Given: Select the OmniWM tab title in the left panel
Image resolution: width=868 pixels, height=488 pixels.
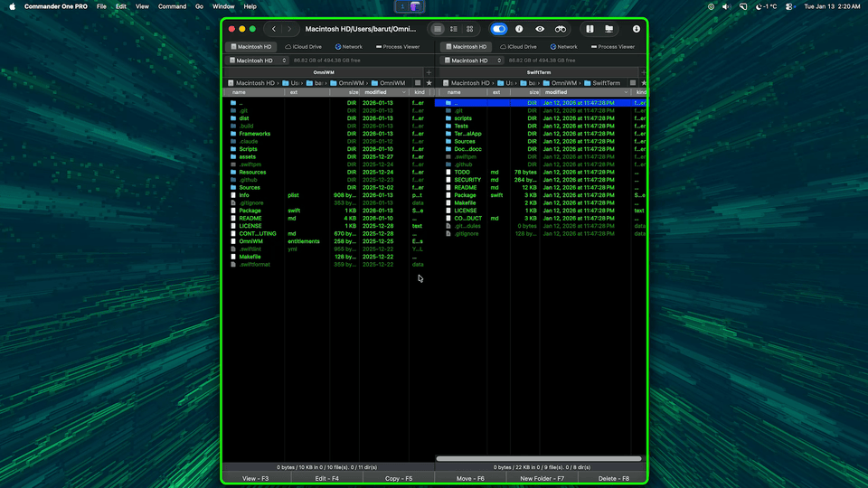Looking at the screenshot, I should coord(324,72).
